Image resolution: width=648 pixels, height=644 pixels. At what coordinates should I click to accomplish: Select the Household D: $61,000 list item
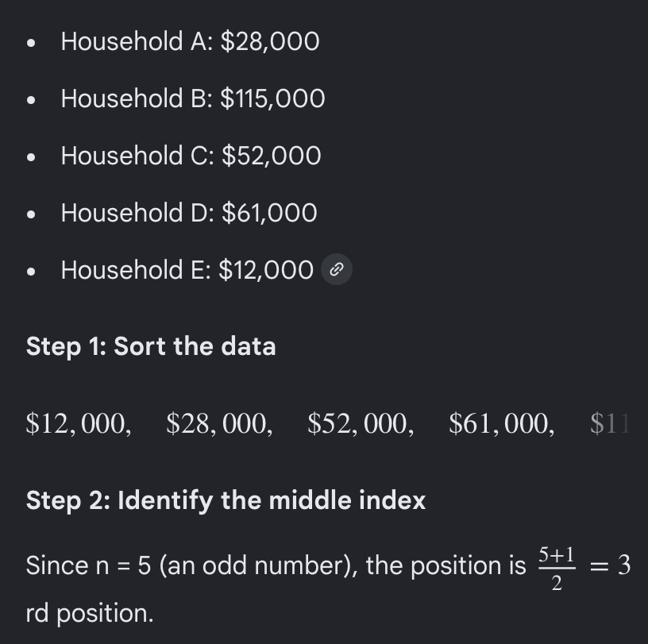[189, 213]
